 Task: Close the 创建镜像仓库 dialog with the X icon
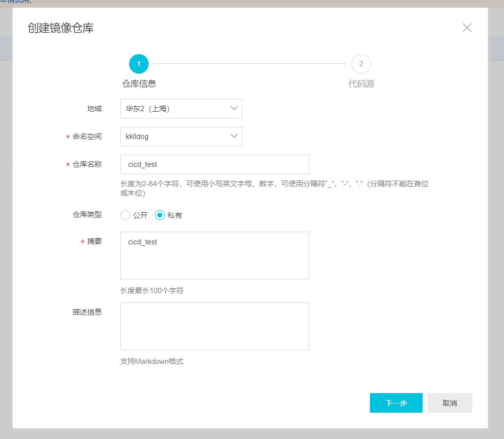point(466,28)
